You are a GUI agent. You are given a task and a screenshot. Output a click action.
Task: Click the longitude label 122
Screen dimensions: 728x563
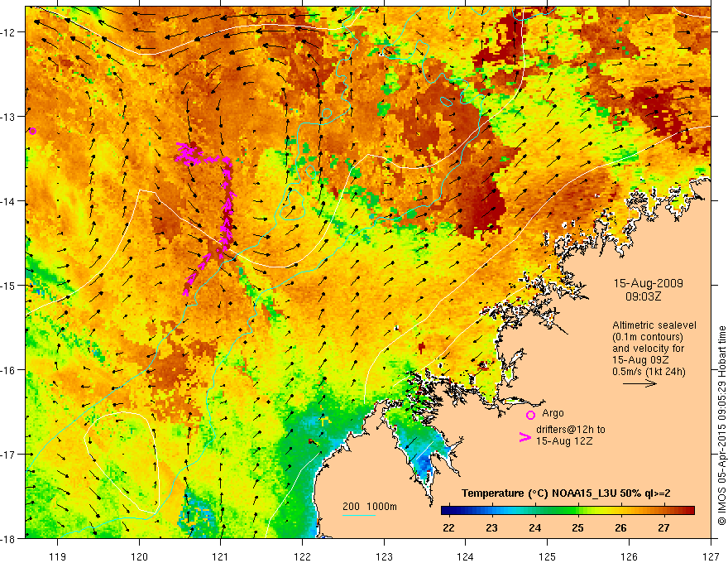click(302, 556)
